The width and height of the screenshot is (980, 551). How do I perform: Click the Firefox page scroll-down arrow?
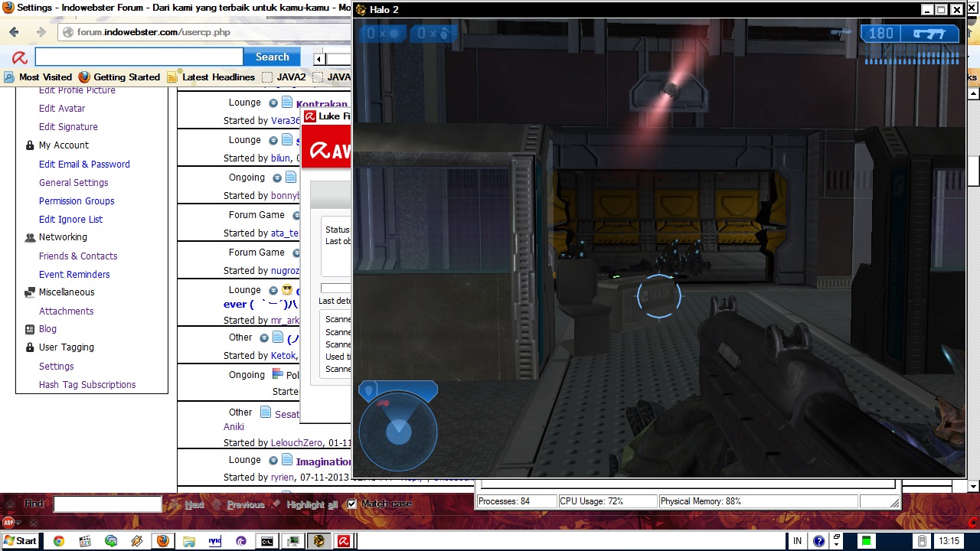973,487
